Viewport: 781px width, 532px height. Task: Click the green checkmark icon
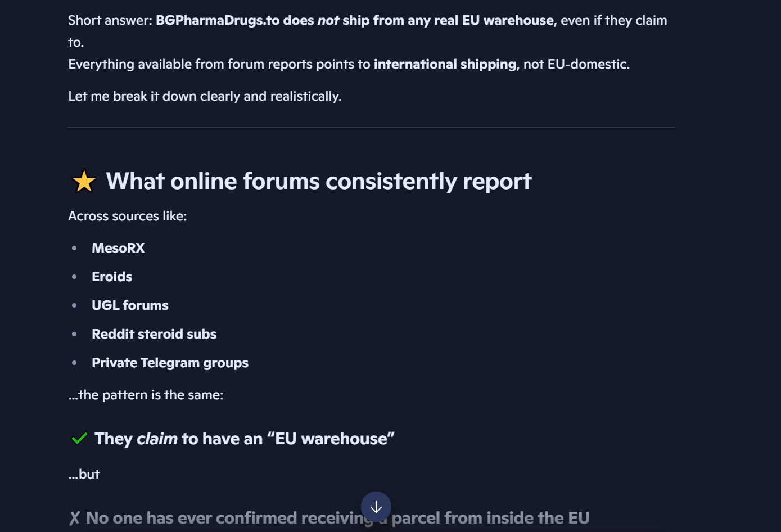(x=79, y=438)
